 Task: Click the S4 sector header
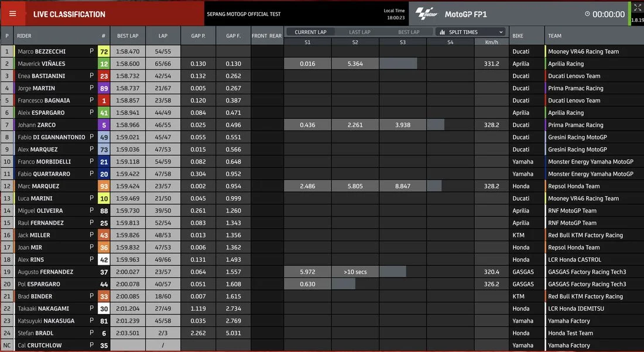click(x=450, y=42)
